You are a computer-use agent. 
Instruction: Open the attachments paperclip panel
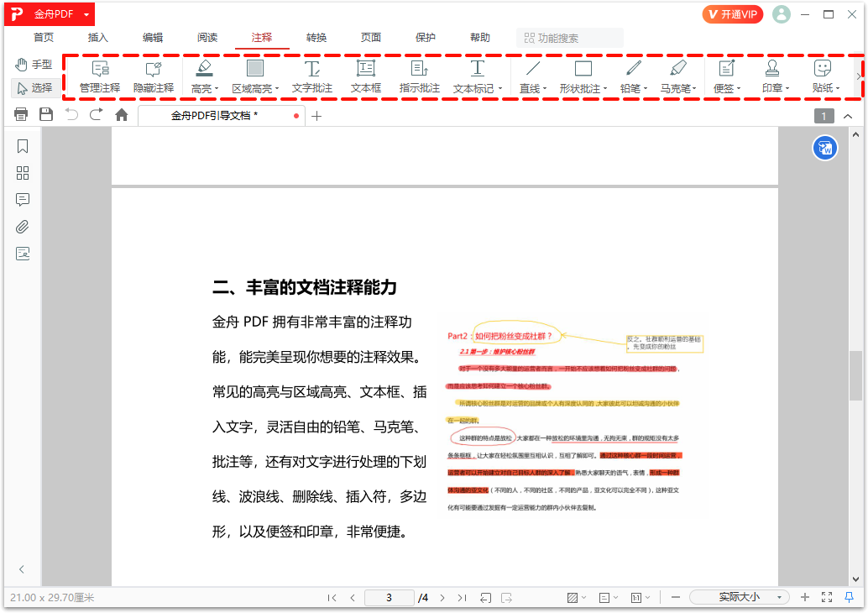pyautogui.click(x=23, y=227)
